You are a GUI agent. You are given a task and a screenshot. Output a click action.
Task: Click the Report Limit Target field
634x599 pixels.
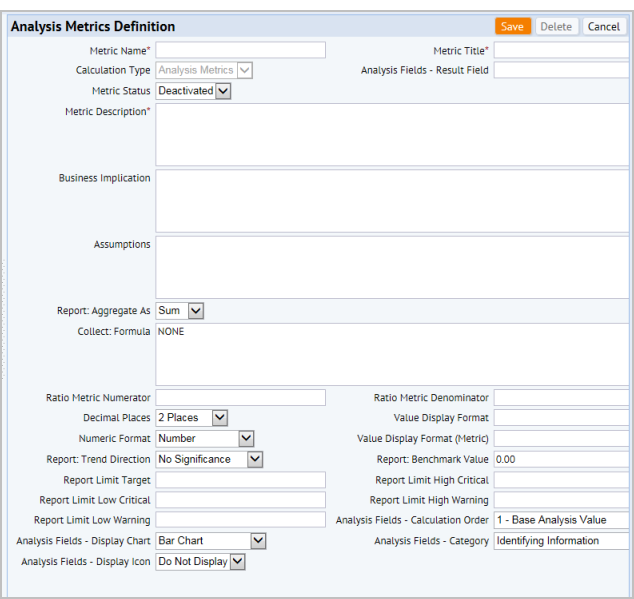tap(241, 480)
